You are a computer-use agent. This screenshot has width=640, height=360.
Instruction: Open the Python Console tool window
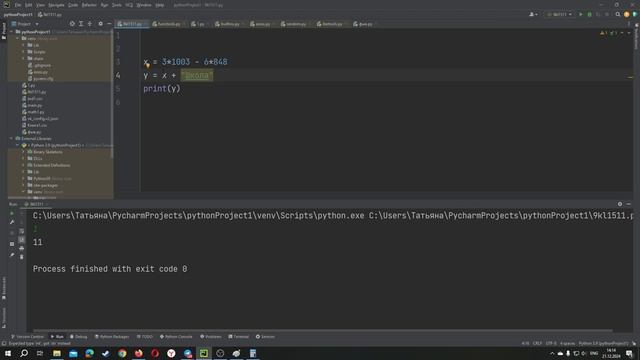176,337
